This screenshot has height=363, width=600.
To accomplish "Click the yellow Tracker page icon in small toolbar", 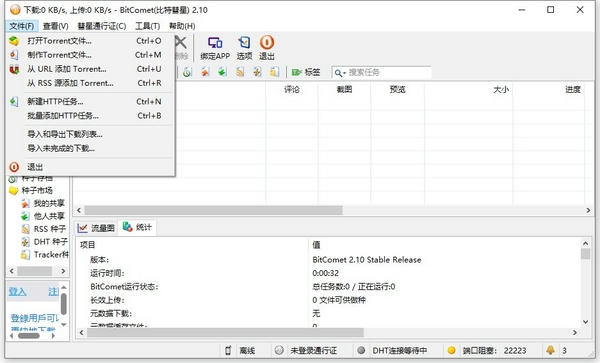I will [x=274, y=72].
